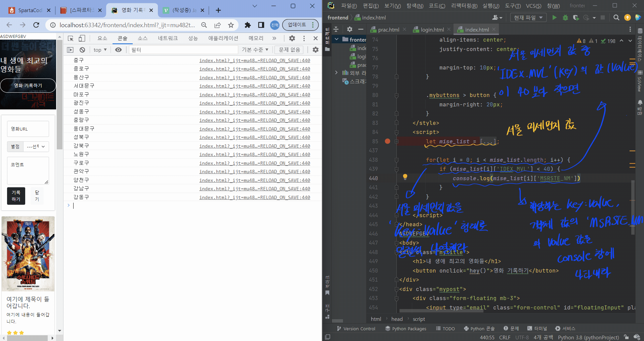644x341 pixels.
Task: Open the prac.html editor tab
Action: point(388,30)
